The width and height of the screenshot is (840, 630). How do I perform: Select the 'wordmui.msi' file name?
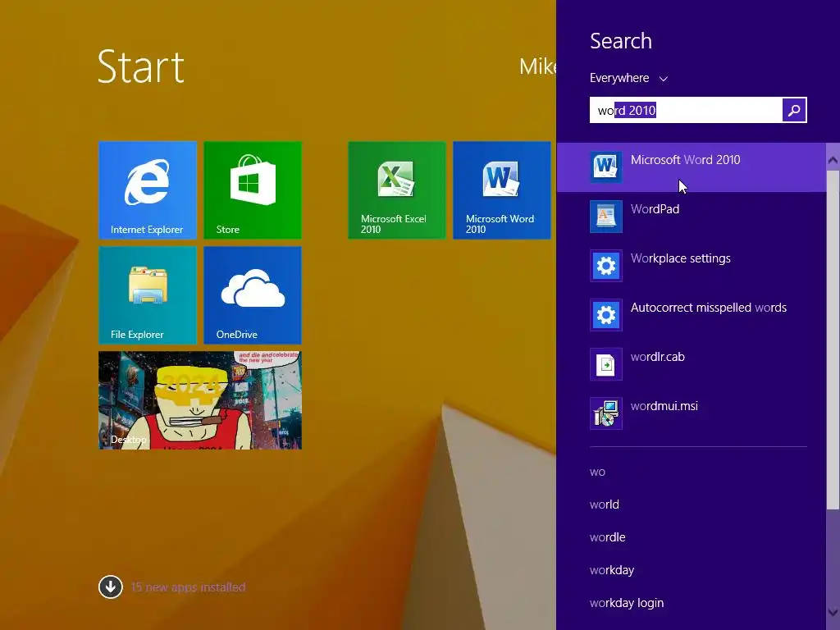(664, 406)
